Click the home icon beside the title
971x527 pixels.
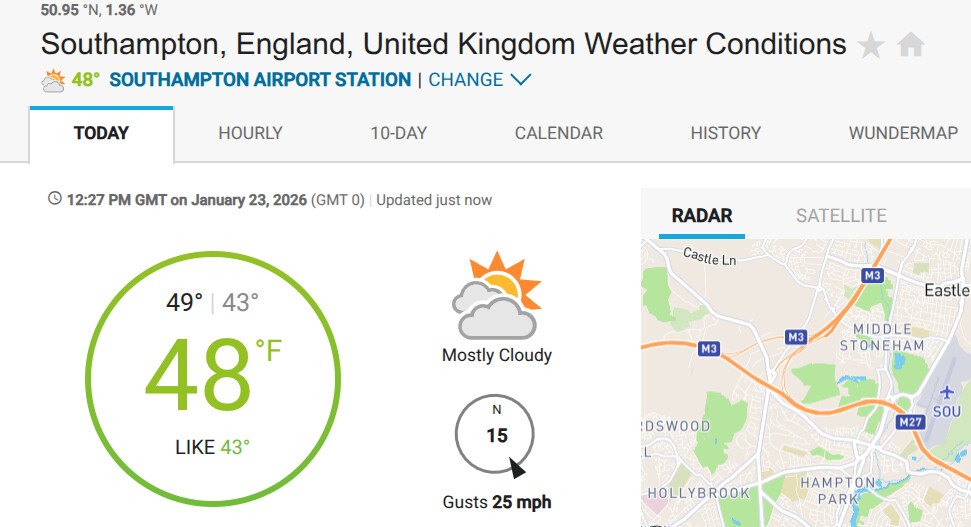pyautogui.click(x=911, y=45)
